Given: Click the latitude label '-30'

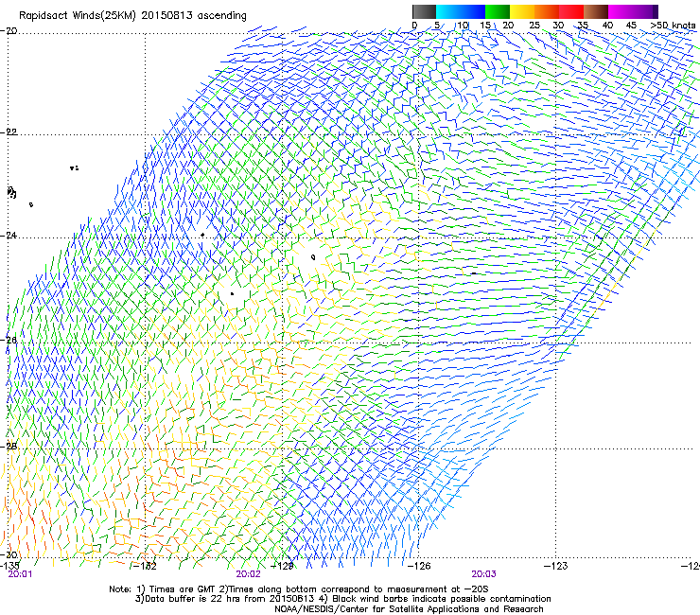Looking at the screenshot, I should point(9,554).
